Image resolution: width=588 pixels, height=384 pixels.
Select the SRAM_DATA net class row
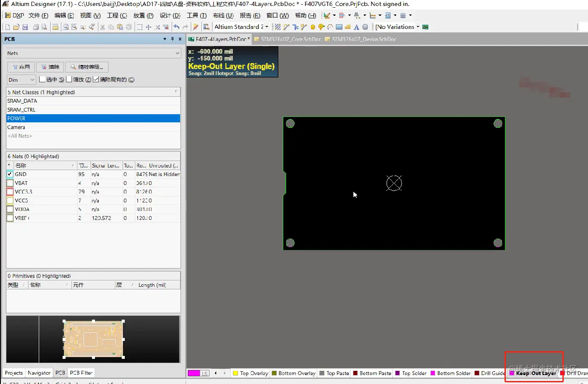tap(93, 101)
